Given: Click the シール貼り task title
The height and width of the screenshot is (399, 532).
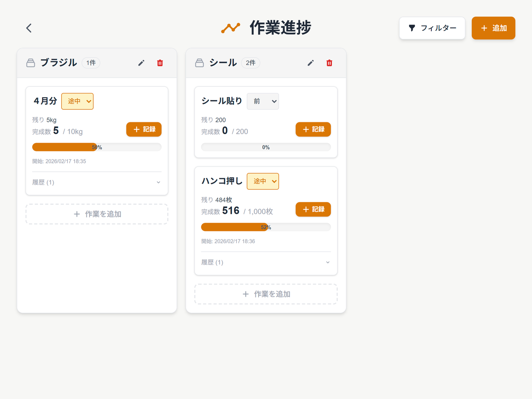Looking at the screenshot, I should pos(222,101).
